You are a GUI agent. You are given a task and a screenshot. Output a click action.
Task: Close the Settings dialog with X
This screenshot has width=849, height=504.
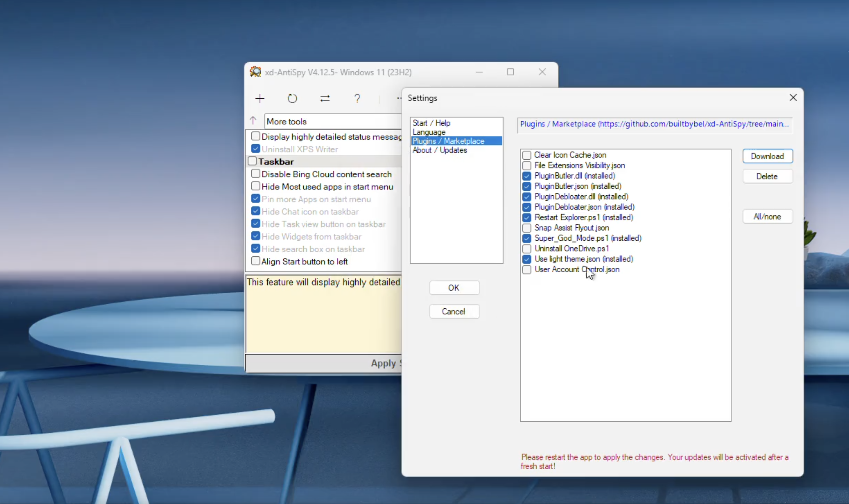793,98
